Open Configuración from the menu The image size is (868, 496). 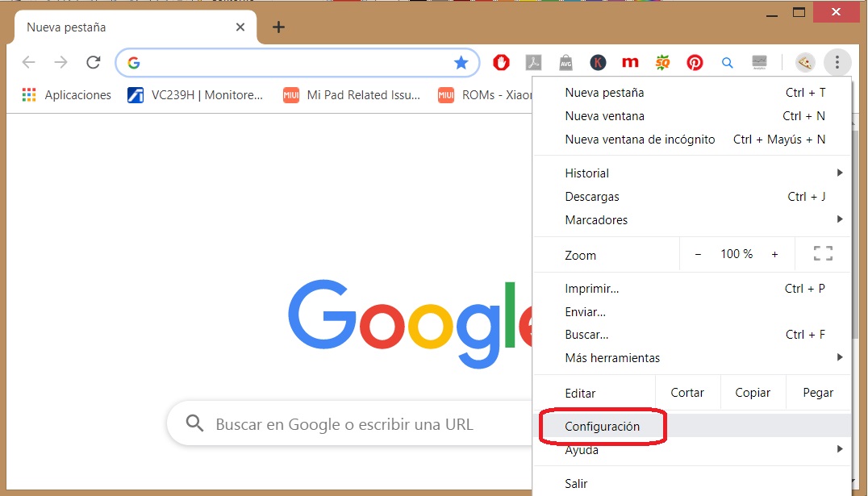point(602,427)
